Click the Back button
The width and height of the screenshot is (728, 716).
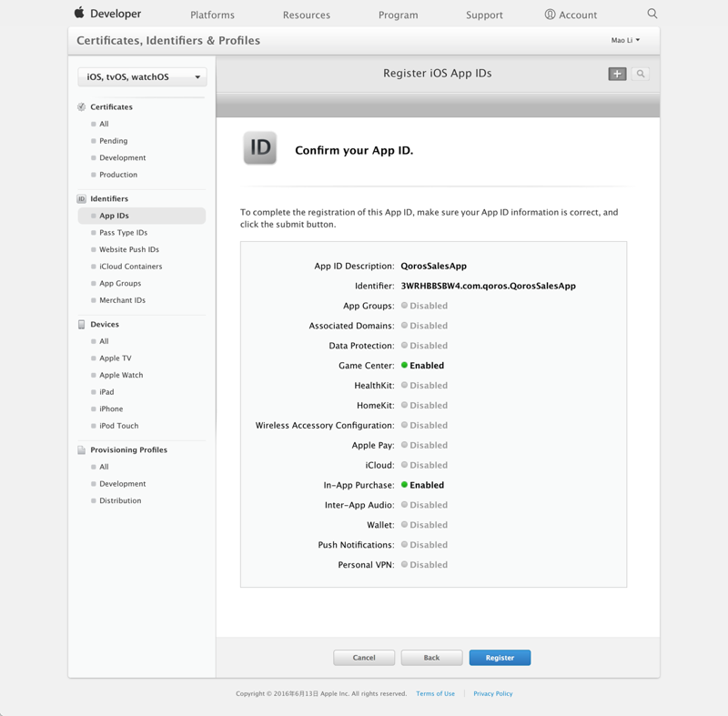[431, 658]
